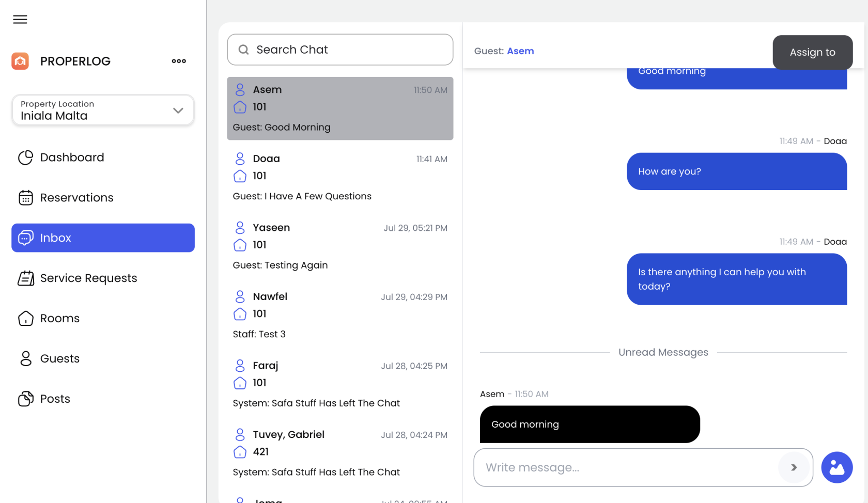Click the guest avatar icon beside Asem

pyautogui.click(x=240, y=90)
